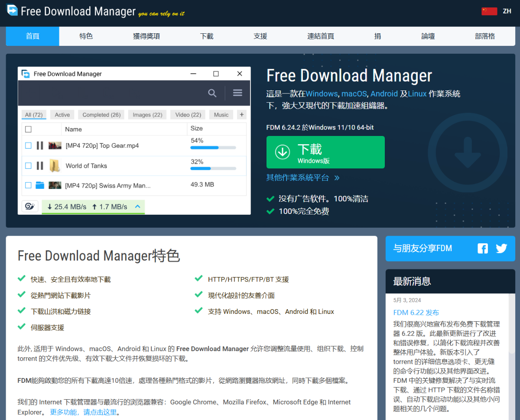Click the 49.3 MB size value
The width and height of the screenshot is (520, 420).
[x=202, y=184]
